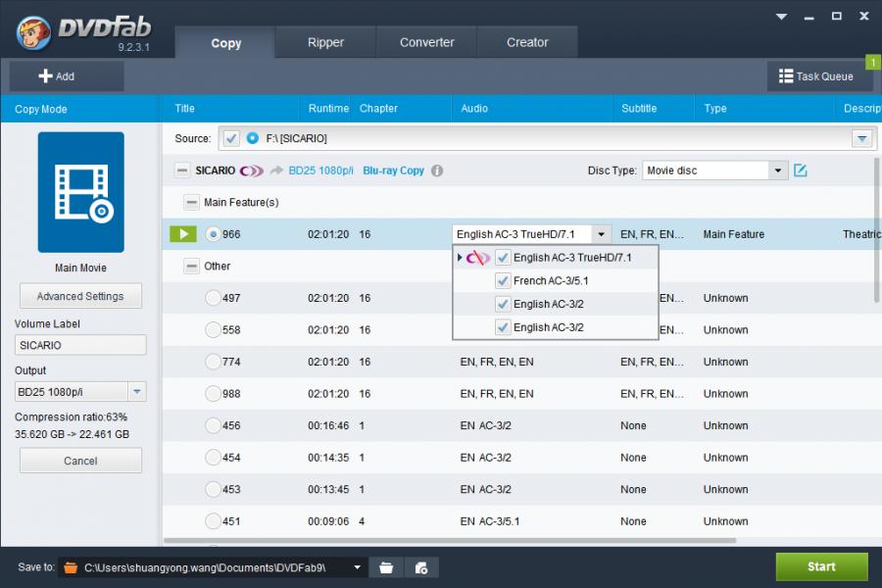
Task: Open the Disc Type dropdown
Action: (778, 171)
